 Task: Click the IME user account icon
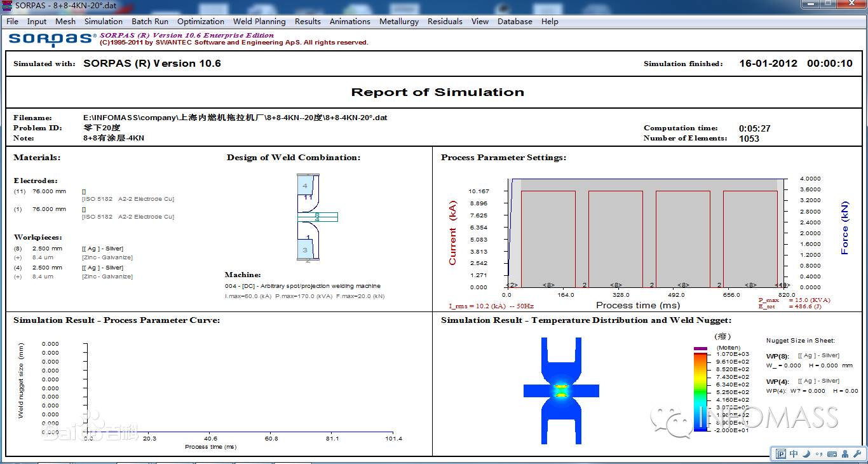pos(844,454)
